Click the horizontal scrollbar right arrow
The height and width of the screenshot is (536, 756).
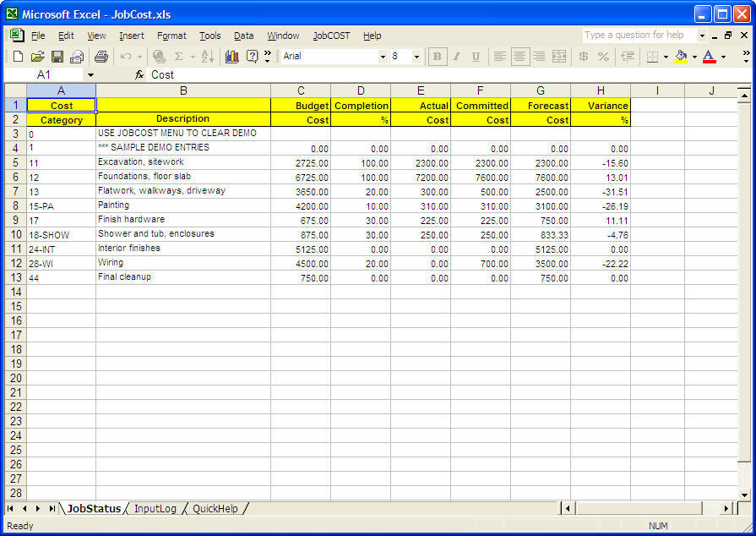click(x=726, y=508)
